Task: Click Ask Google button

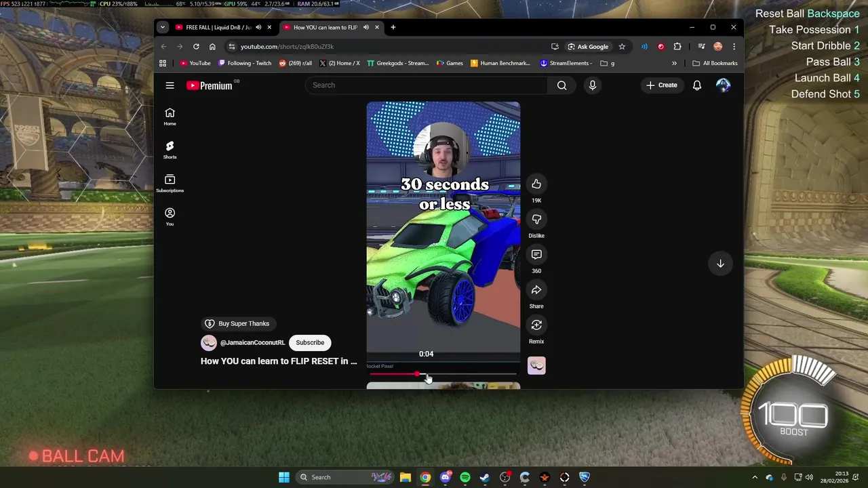Action: 588,47
